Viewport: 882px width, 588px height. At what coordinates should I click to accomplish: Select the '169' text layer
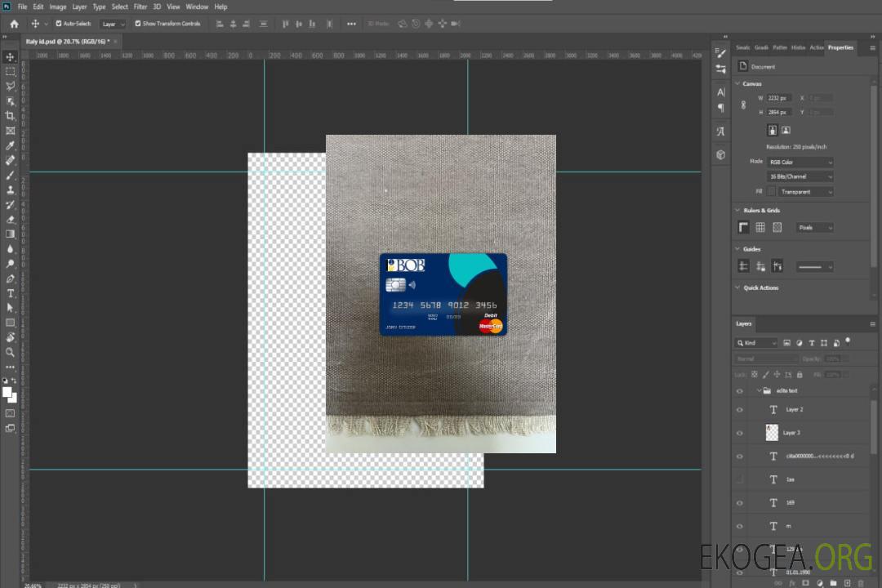(x=791, y=503)
